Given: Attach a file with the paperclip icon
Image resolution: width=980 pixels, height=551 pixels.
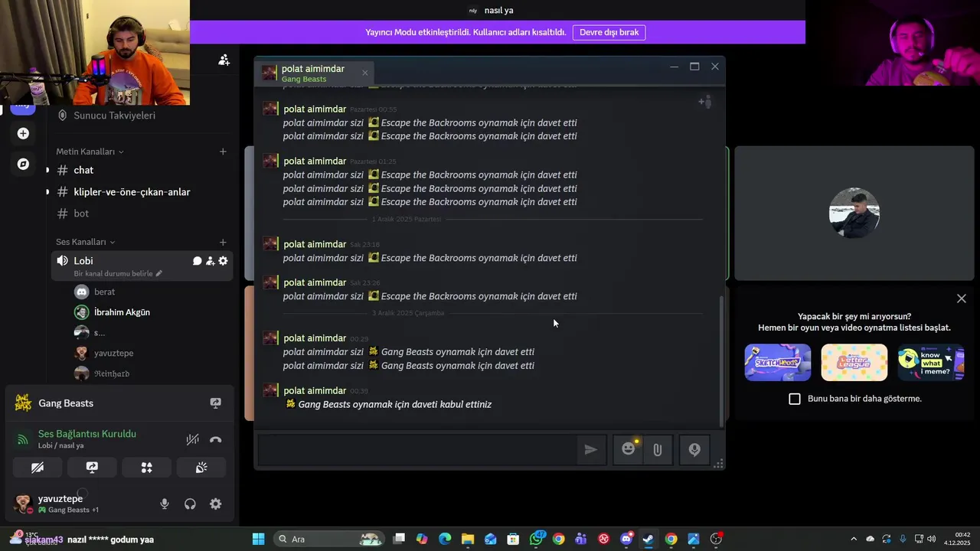Looking at the screenshot, I should (x=658, y=450).
